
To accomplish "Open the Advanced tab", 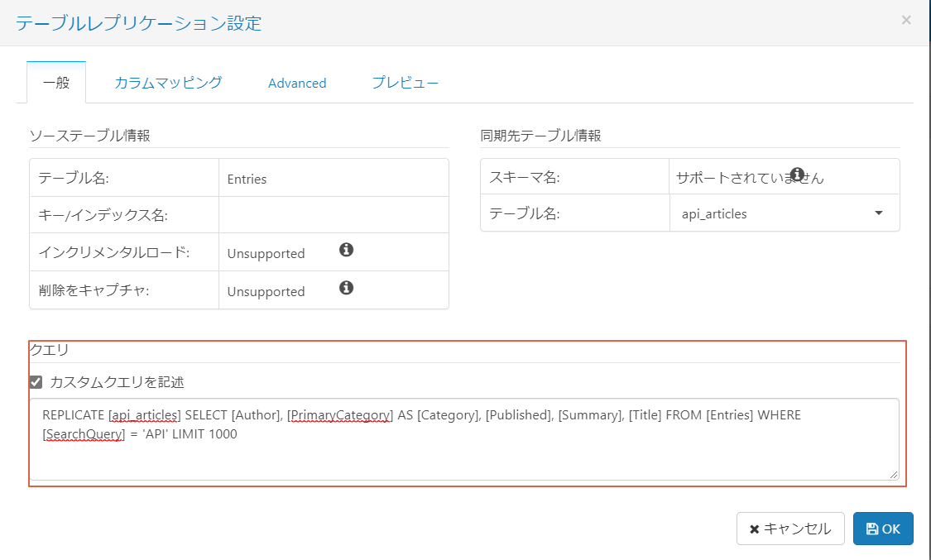I will click(296, 83).
